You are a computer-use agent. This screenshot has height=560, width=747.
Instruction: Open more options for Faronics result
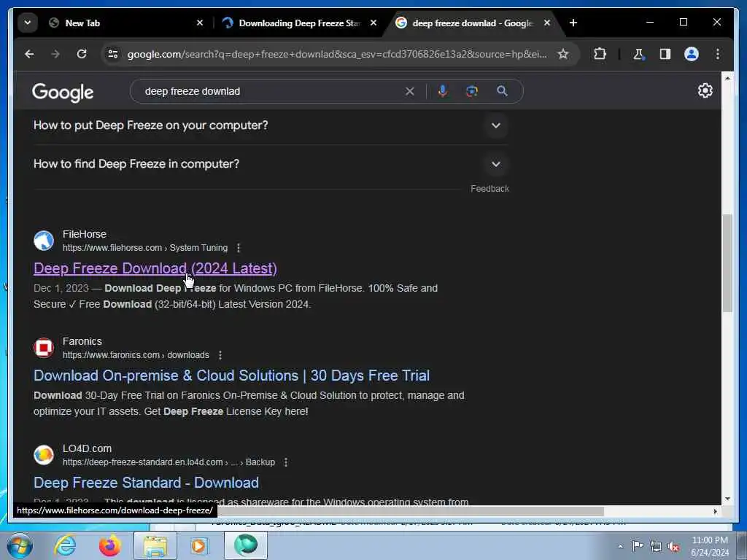[x=220, y=355]
